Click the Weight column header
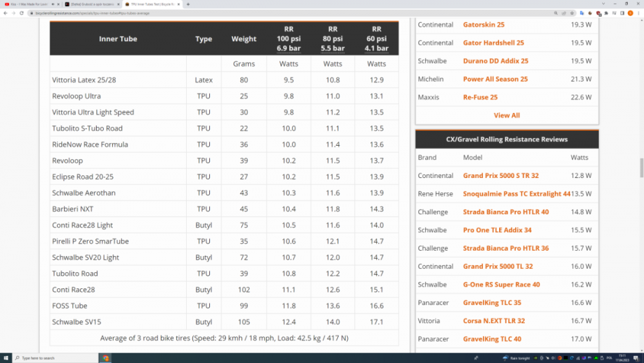Screen dimensions: 644x363 243,39
